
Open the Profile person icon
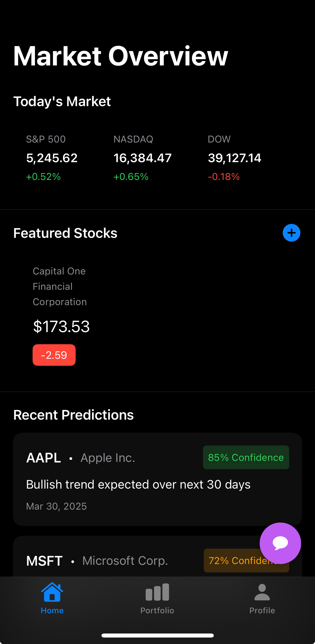(x=262, y=592)
